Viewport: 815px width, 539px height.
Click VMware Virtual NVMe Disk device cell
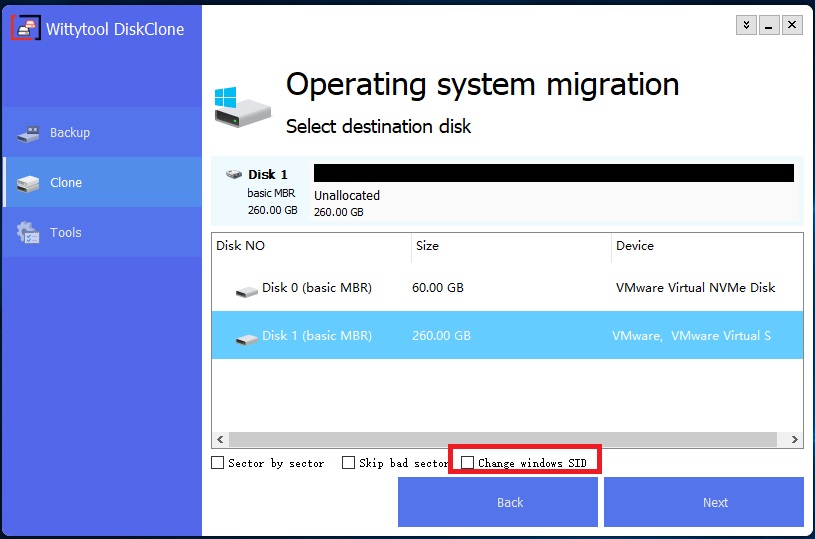695,287
